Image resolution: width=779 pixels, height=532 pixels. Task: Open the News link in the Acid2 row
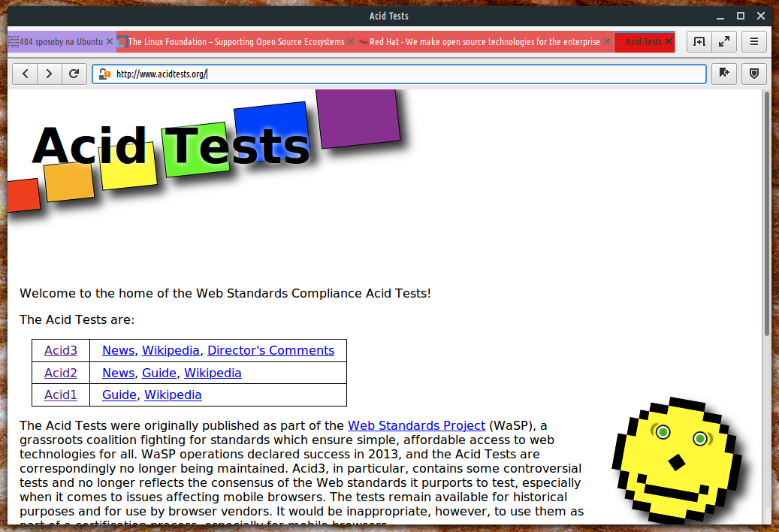pos(118,373)
